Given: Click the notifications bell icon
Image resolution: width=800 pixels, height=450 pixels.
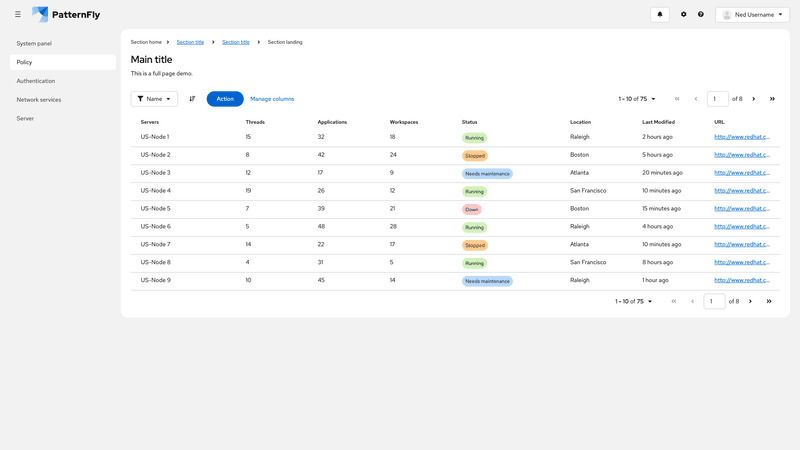Looking at the screenshot, I should click(x=660, y=15).
